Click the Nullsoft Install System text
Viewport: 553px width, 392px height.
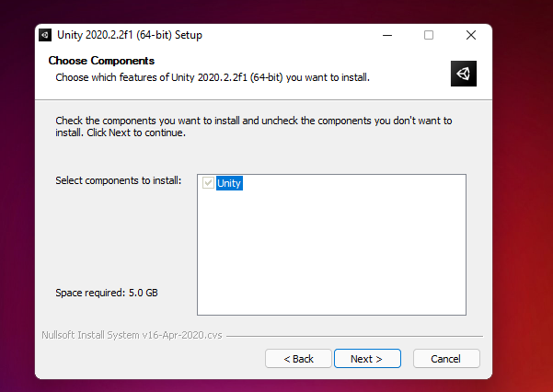132,335
